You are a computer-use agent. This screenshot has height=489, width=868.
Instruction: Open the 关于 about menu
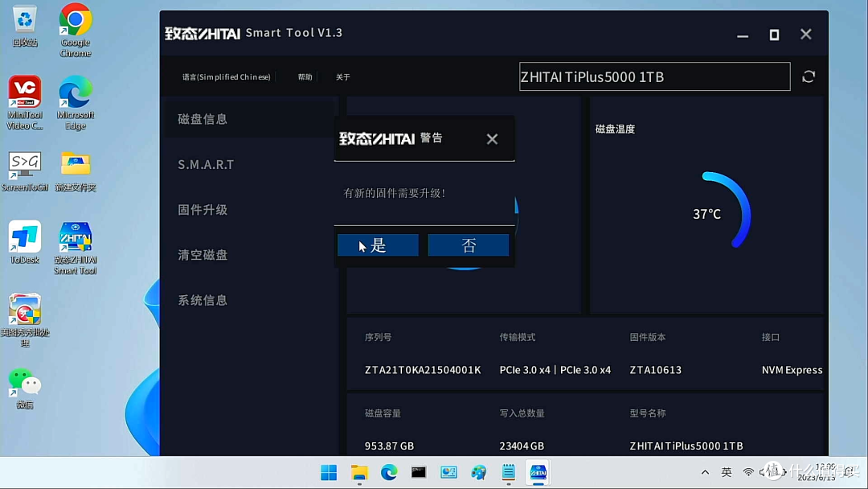pos(342,77)
